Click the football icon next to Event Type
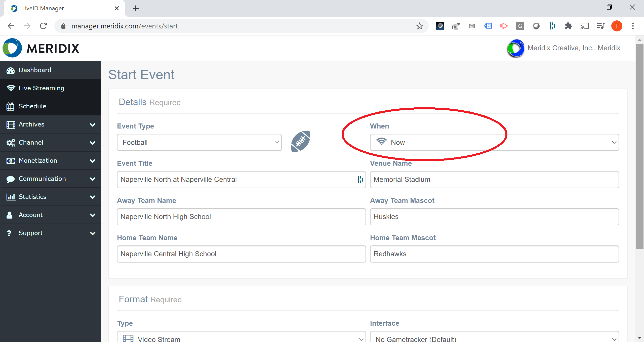 (x=300, y=141)
